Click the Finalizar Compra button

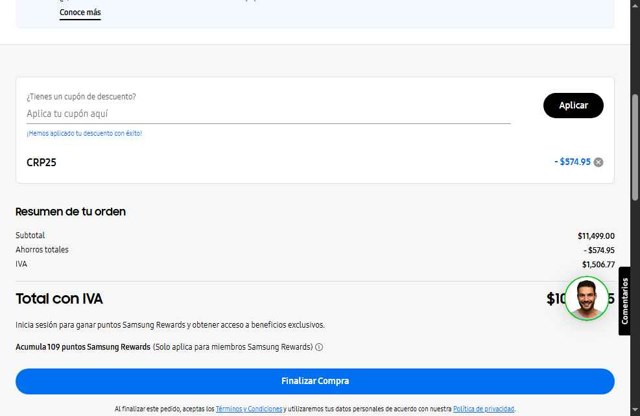(x=315, y=381)
